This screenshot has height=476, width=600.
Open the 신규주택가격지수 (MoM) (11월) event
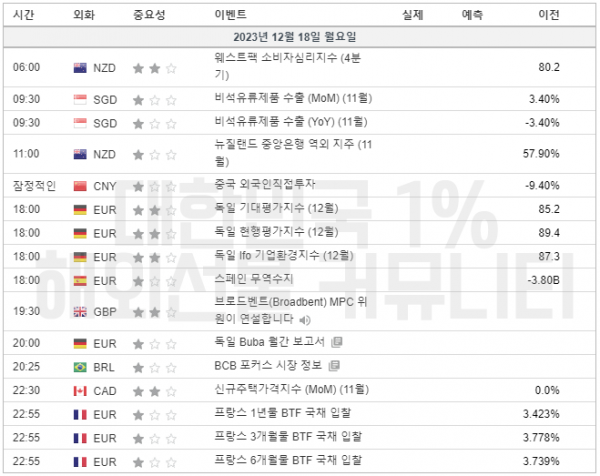292,389
